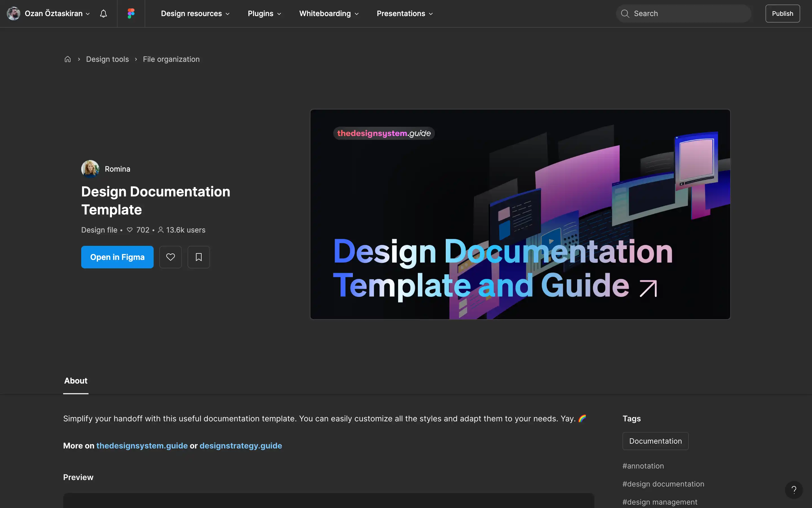Expand the Ozan Öztaskiran account dropdown

(57, 14)
